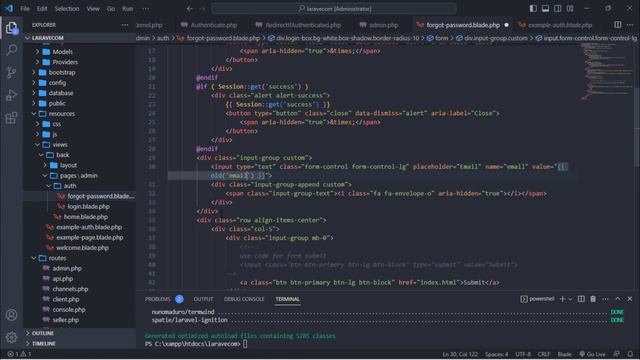Toggle the secondary side bar layout icon
Screen dimensions: 640x360
558,9
